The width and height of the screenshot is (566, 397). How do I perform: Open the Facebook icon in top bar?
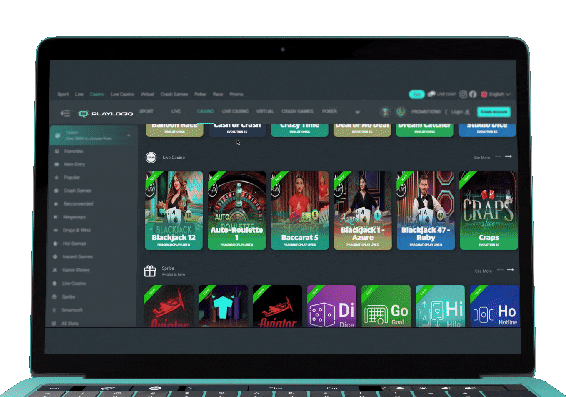[473, 94]
